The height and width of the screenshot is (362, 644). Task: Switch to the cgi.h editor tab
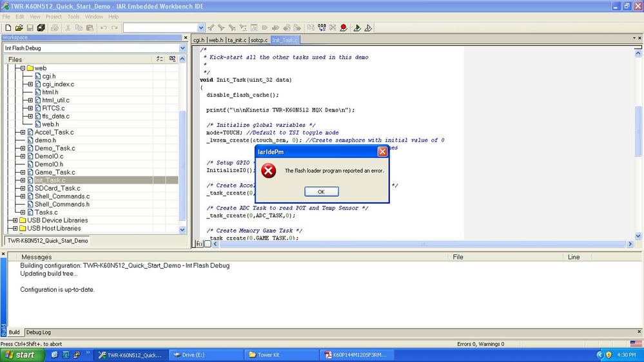pos(199,40)
